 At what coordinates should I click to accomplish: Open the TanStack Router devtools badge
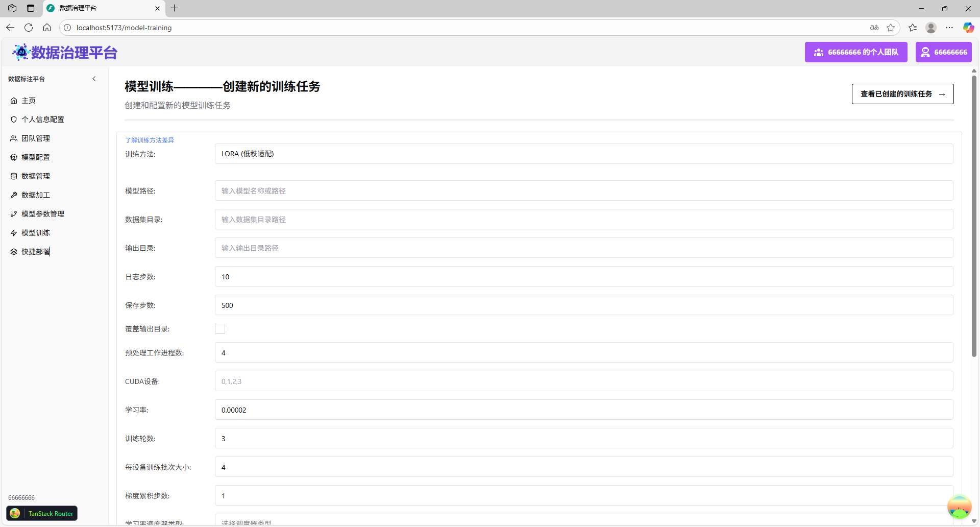(x=42, y=513)
